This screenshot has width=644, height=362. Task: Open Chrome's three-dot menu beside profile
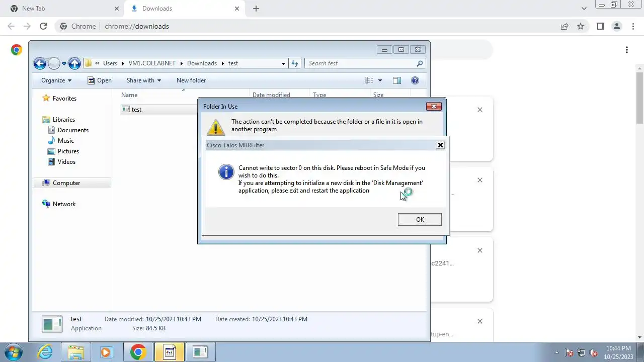tap(632, 26)
